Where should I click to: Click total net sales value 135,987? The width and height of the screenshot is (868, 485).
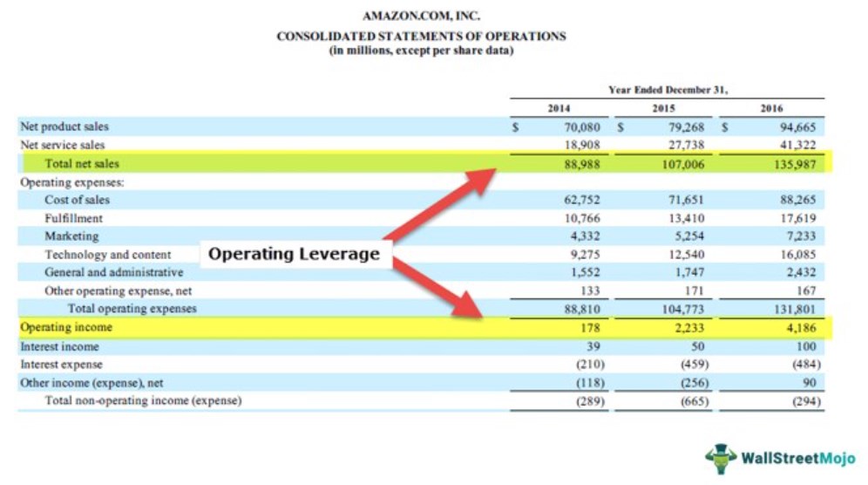[x=795, y=164]
